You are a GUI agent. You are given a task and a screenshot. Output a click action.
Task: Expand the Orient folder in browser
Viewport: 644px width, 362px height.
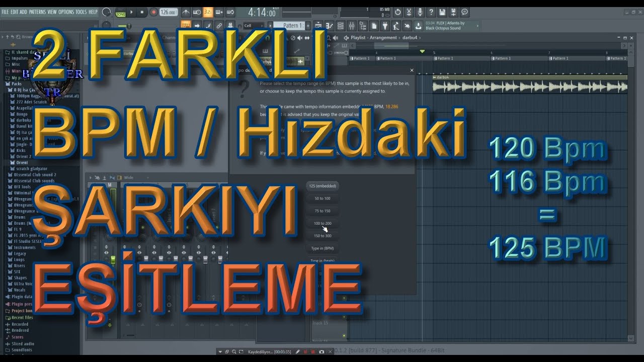pos(18,162)
